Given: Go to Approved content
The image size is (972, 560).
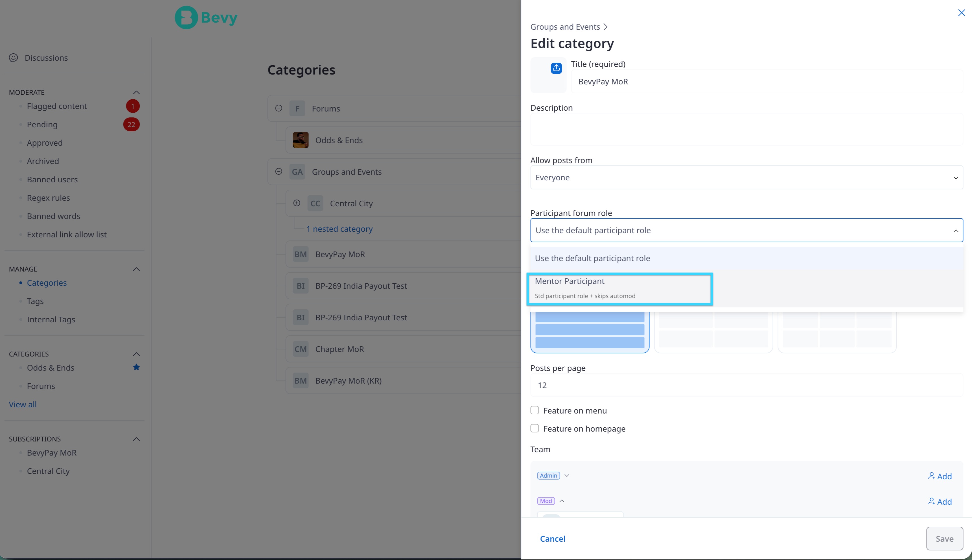Looking at the screenshot, I should (45, 143).
